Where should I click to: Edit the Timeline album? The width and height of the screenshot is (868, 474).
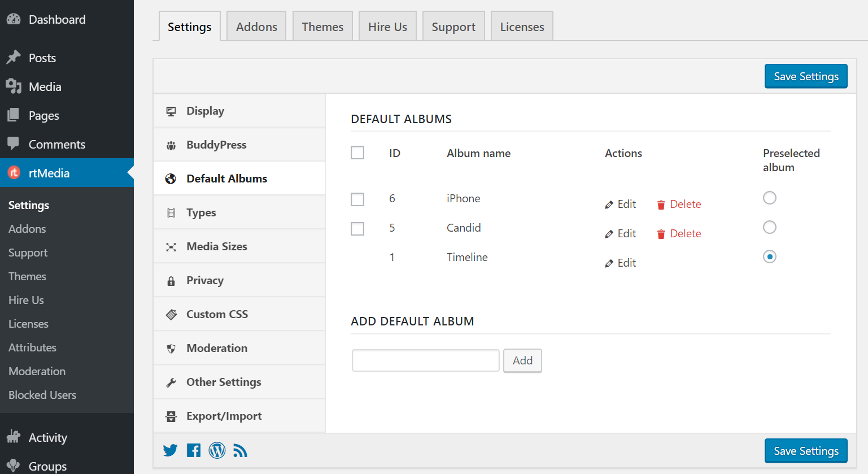[620, 263]
